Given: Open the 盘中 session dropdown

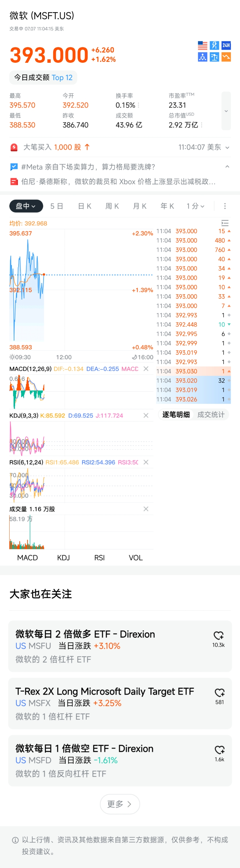Looking at the screenshot, I should pyautogui.click(x=26, y=206).
